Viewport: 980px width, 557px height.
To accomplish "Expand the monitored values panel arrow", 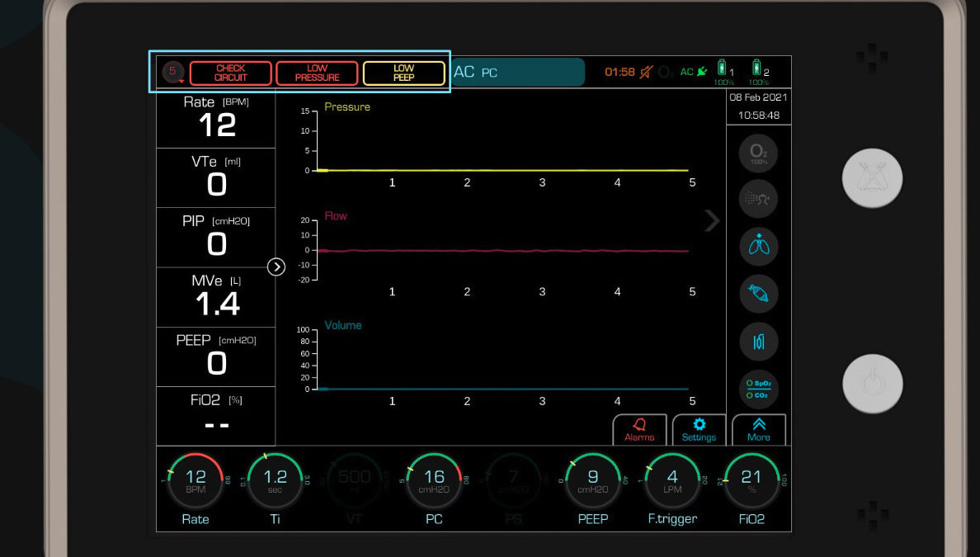I will pos(276,267).
